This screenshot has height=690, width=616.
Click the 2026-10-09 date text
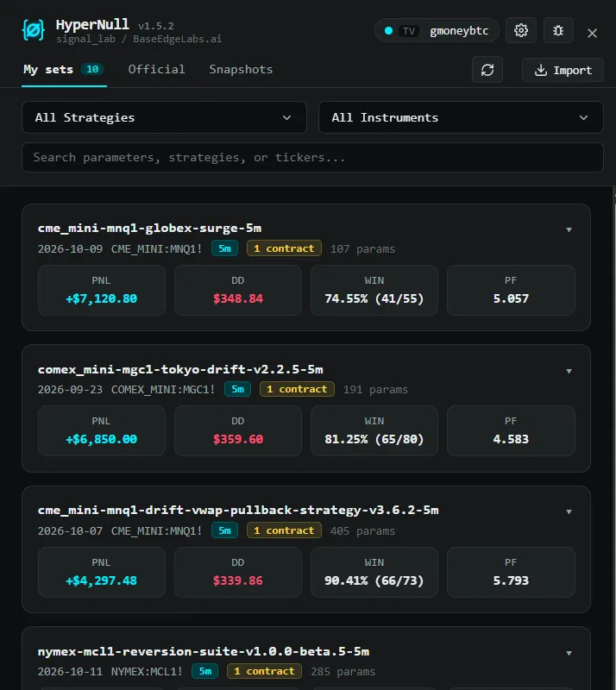click(x=70, y=249)
